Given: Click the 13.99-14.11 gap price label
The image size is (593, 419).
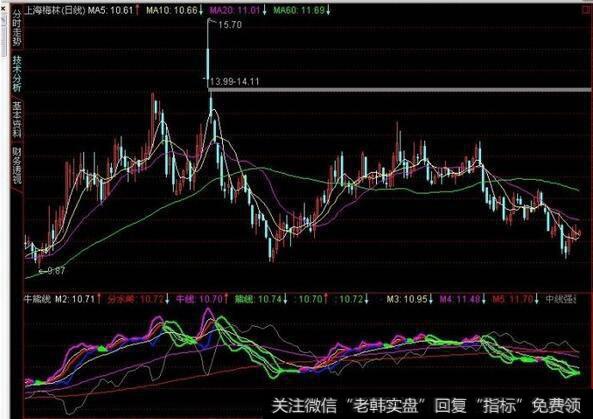Looking at the screenshot, I should (x=234, y=81).
